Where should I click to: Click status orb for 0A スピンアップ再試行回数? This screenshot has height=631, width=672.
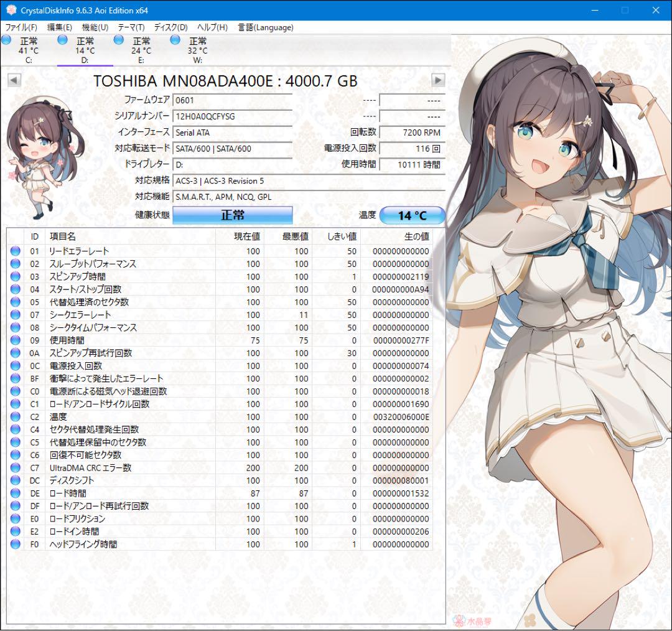(x=16, y=353)
